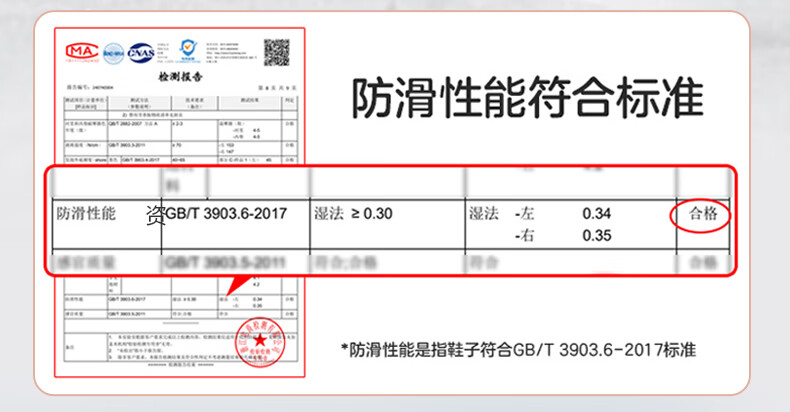Click the QR code on the report
Viewport: 790px width, 412px height.
pyautogui.click(x=277, y=52)
